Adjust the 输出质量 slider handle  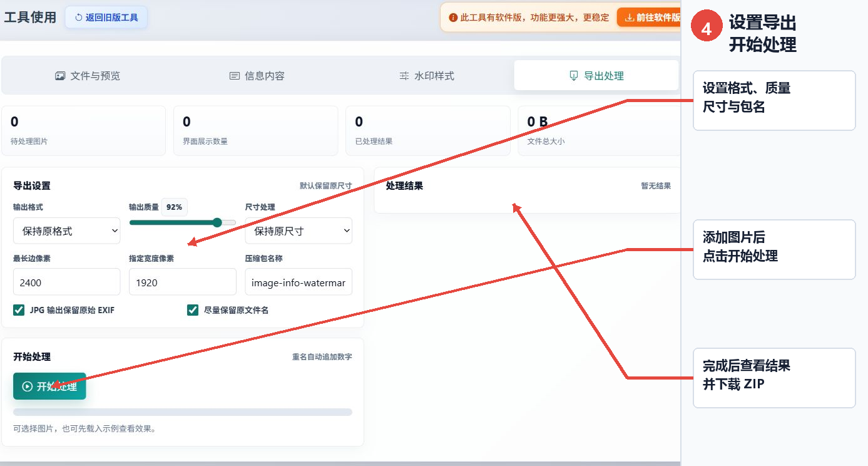click(217, 222)
